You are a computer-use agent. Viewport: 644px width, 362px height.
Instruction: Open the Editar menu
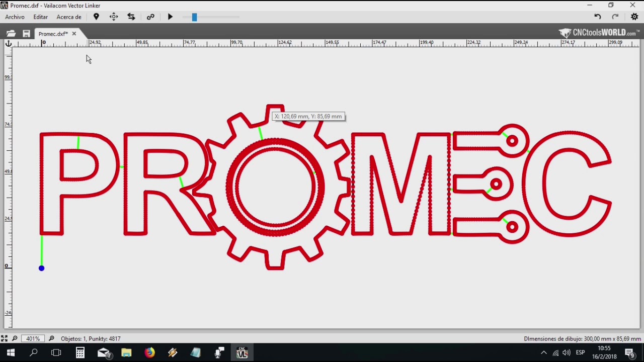pos(41,17)
